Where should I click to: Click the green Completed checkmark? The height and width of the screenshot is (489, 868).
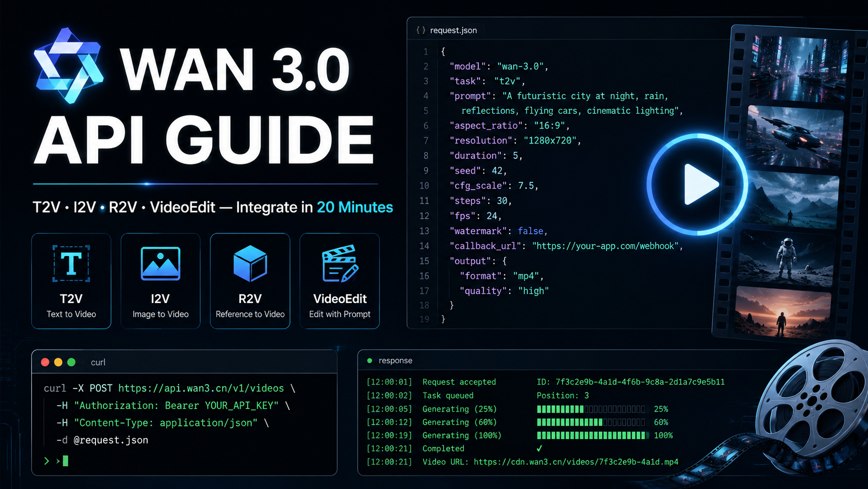(x=539, y=448)
